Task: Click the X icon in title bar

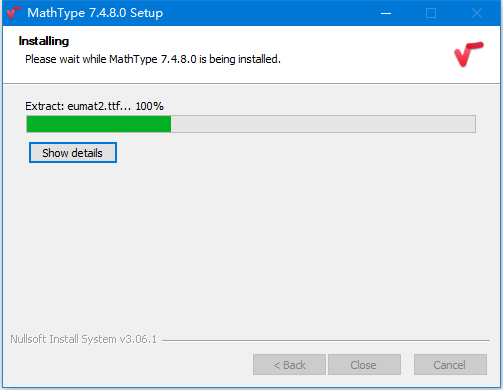Action: click(x=477, y=13)
